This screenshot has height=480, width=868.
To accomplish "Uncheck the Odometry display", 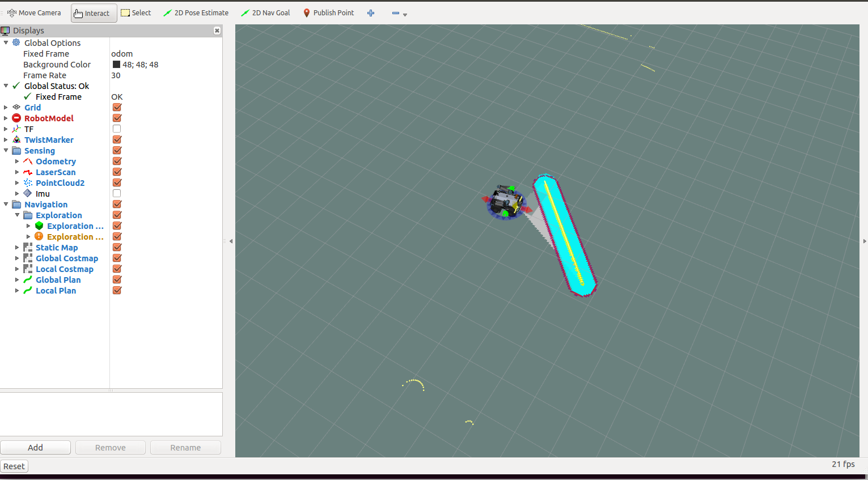I will click(117, 161).
